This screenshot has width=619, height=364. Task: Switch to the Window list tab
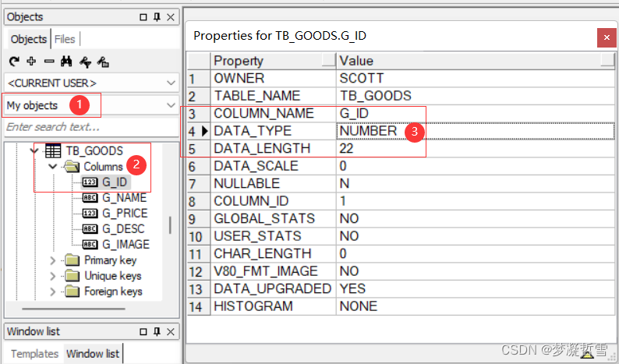click(x=93, y=353)
